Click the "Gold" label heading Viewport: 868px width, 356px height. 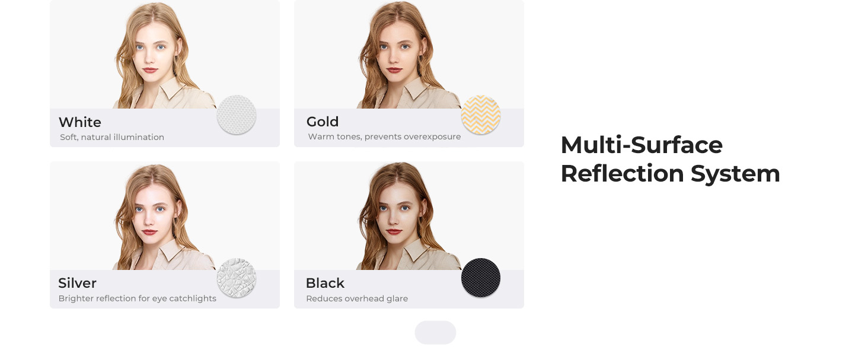323,122
